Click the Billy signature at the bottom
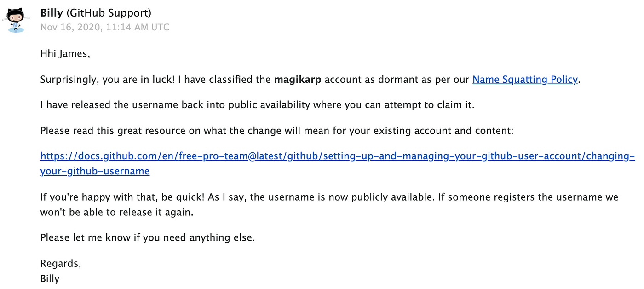The height and width of the screenshot is (289, 644). click(x=50, y=278)
